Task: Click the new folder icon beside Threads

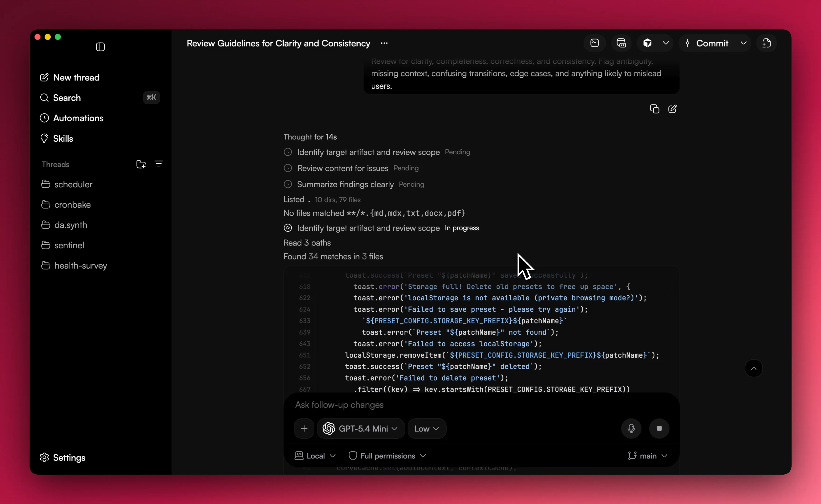Action: [141, 164]
